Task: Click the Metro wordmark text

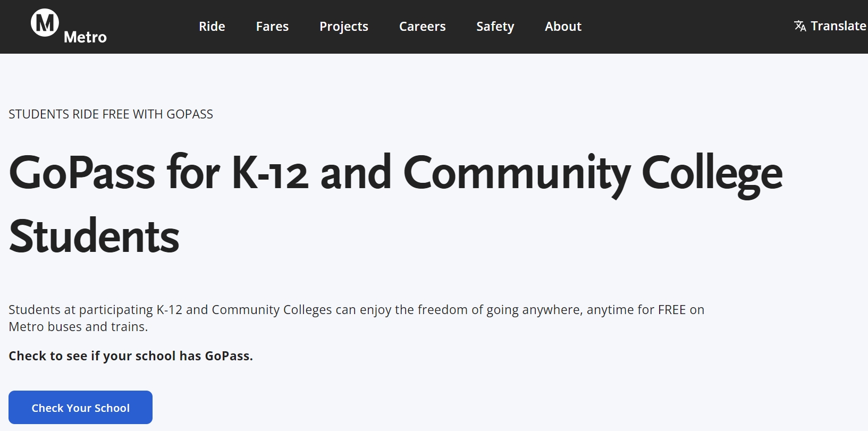Action: [85, 37]
